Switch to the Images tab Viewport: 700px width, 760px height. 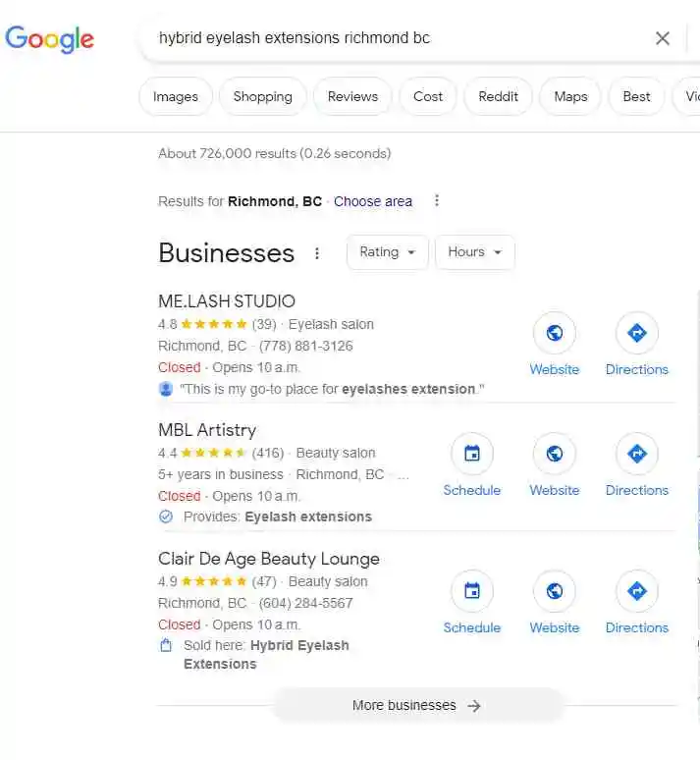tap(176, 96)
